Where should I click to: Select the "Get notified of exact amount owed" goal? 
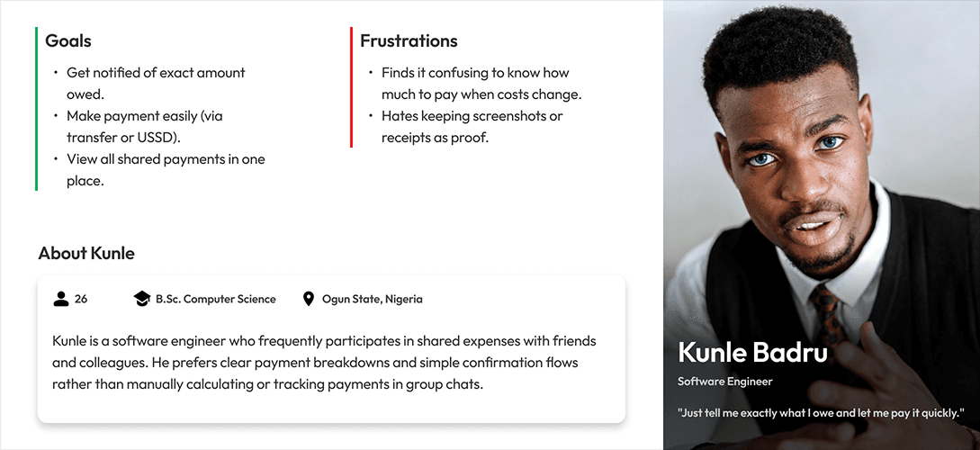tap(156, 83)
